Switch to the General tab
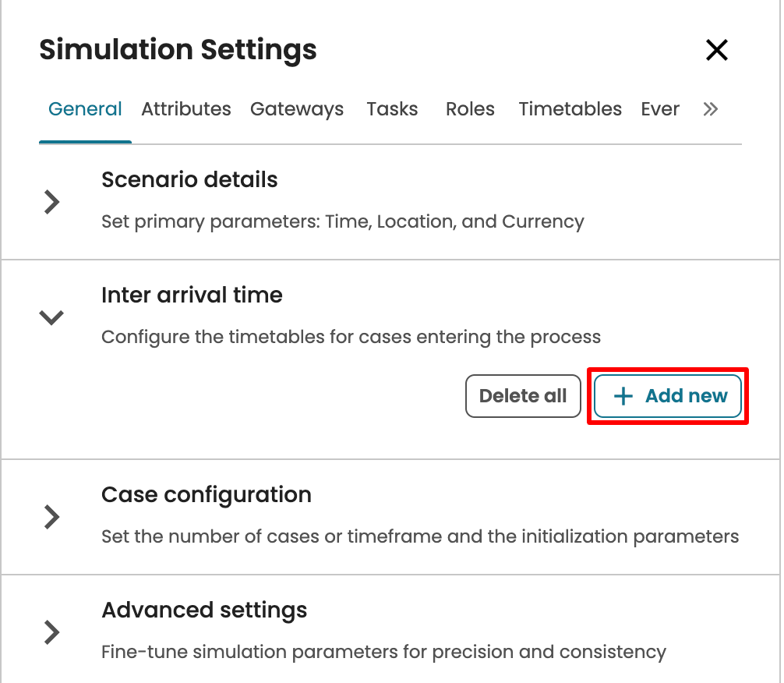784x683 pixels. [85, 109]
